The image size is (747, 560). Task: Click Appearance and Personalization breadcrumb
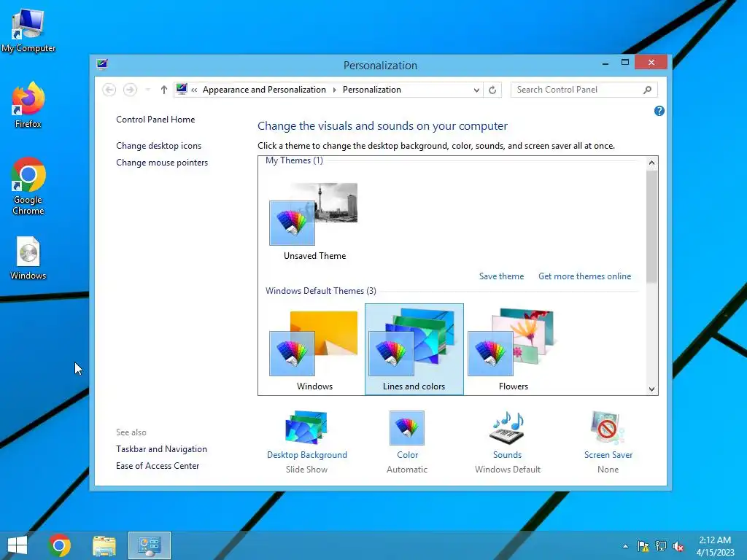(x=264, y=90)
